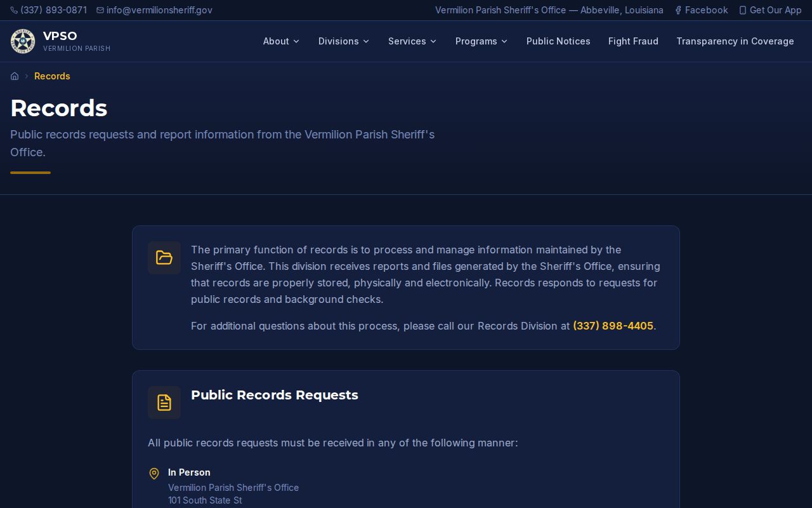The image size is (812, 508).
Task: Click the Public Records Requests heading
Action: point(275,395)
